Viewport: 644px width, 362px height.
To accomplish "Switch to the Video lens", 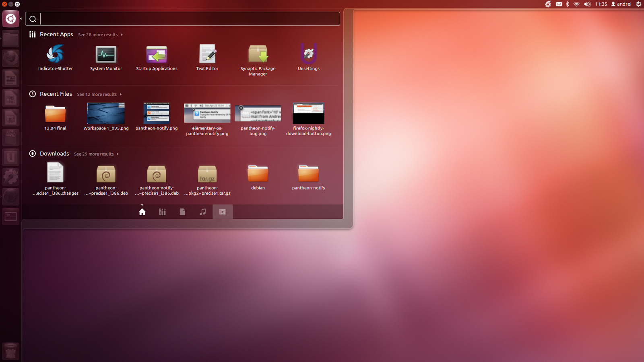I will pos(223,211).
